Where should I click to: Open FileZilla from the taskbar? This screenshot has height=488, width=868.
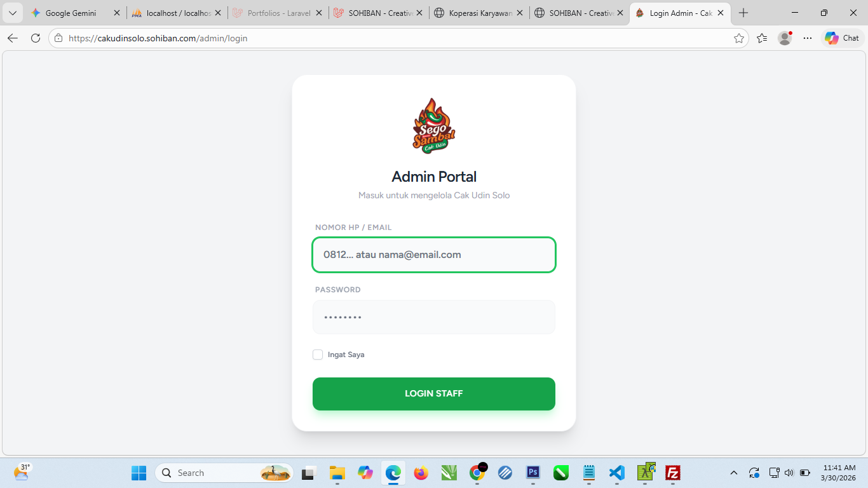[673, 473]
